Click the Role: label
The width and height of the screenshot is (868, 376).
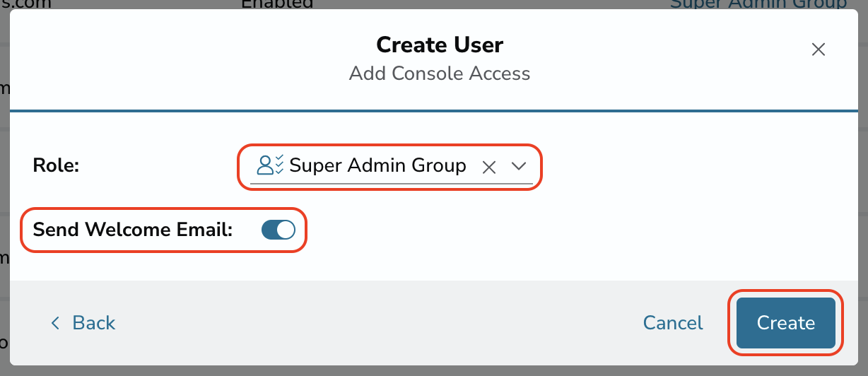(57, 165)
